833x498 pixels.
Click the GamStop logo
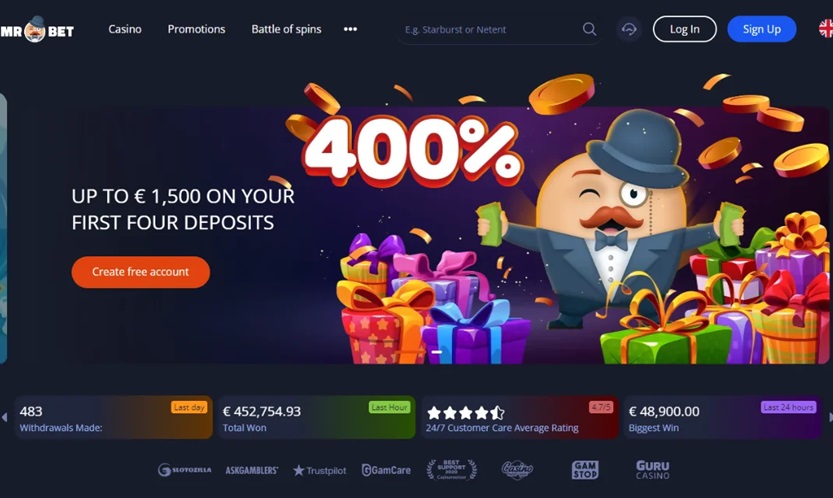(585, 470)
